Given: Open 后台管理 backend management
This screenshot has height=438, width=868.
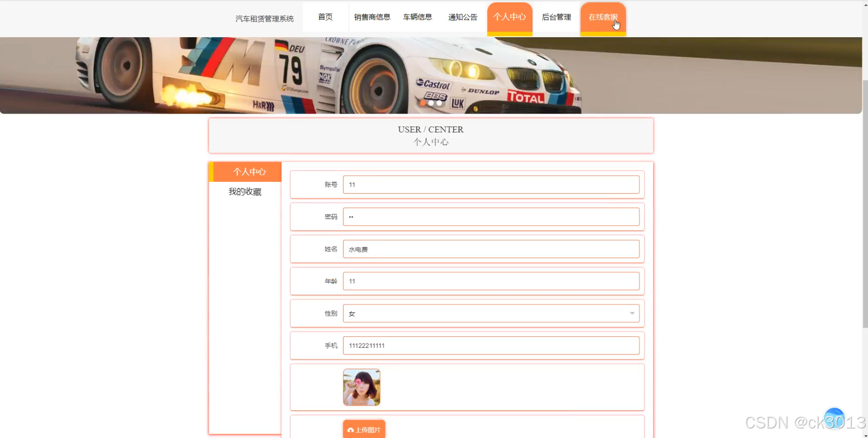Looking at the screenshot, I should 556,17.
